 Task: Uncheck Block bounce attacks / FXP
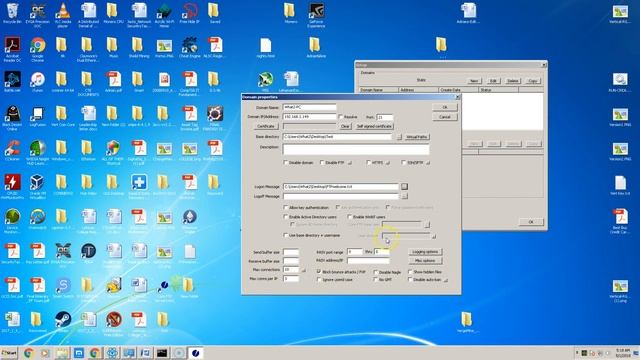point(319,271)
